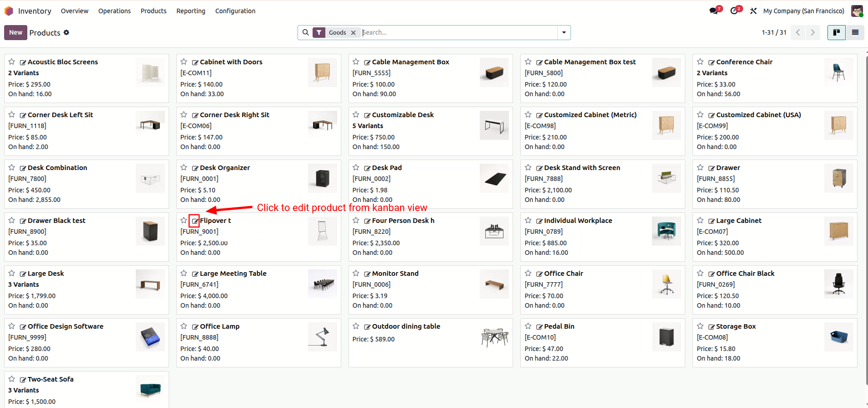Click the Inventory app title
Image resolution: width=868 pixels, height=408 pixels.
pos(35,11)
